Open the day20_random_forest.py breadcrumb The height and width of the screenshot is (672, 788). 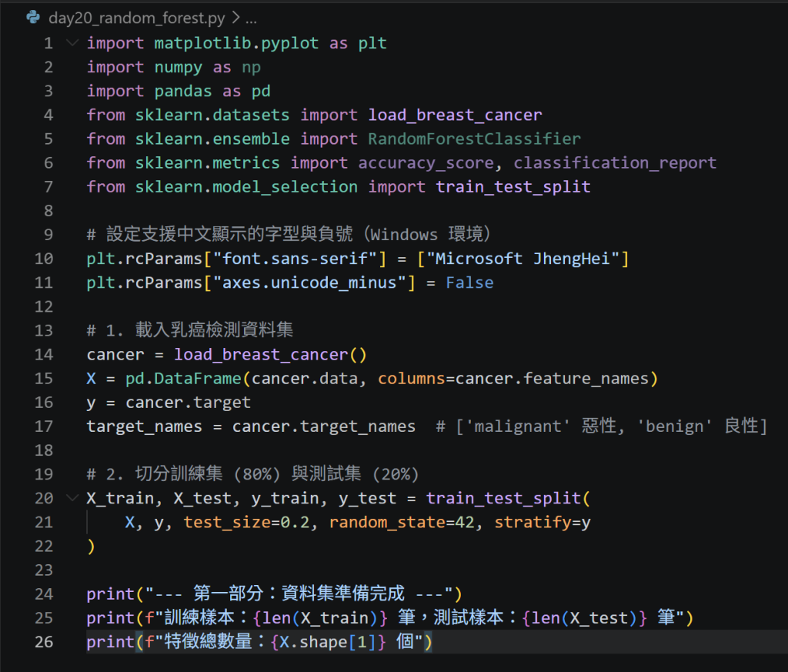(x=137, y=18)
